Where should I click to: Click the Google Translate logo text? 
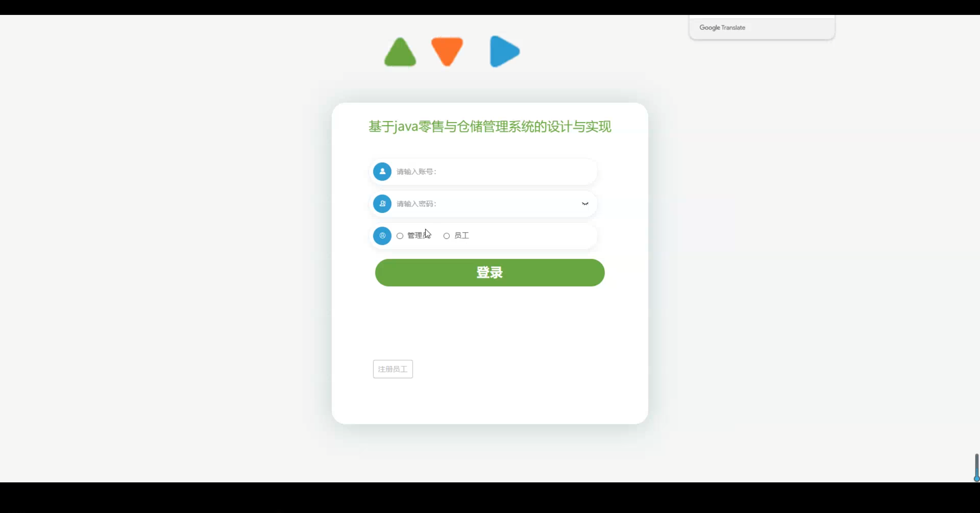point(722,28)
